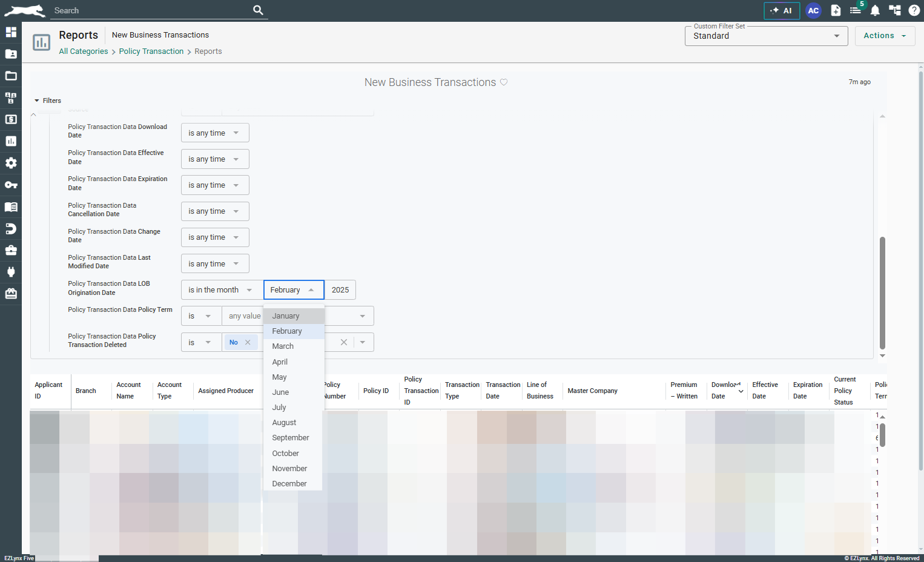Open the Cancellation Date 'is any time' dropdown
This screenshot has height=562, width=924.
(x=215, y=211)
